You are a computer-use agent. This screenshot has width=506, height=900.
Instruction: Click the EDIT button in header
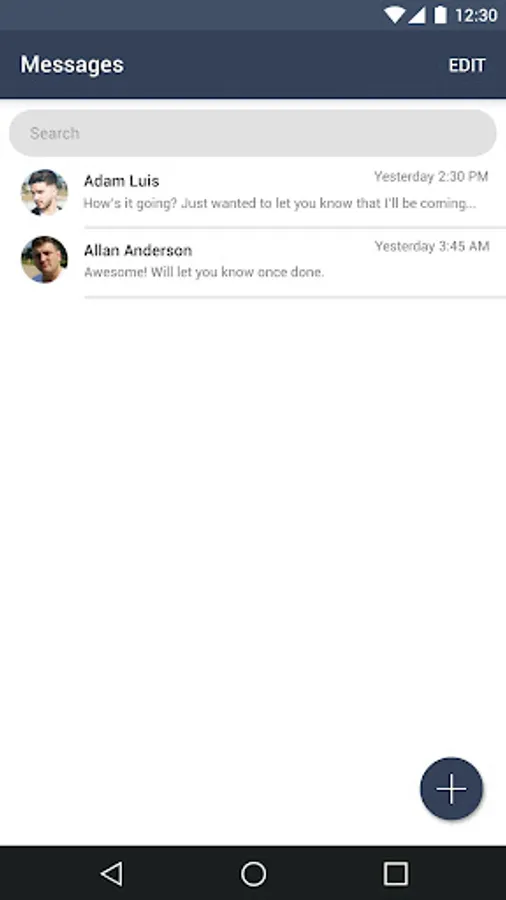tap(467, 65)
